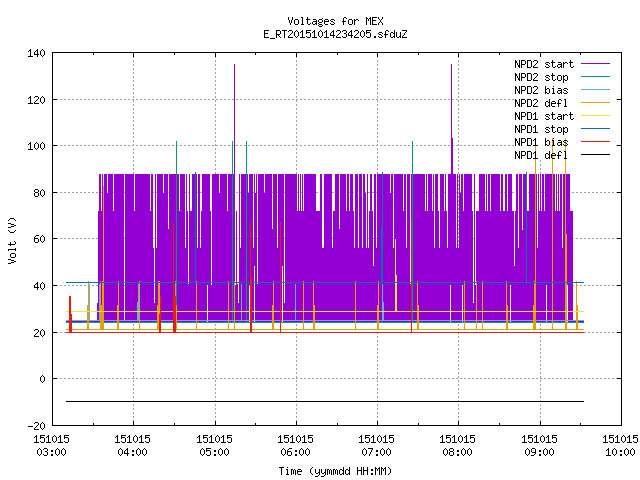
Task: Click the 'NPD2 start' legend label
Action: tap(544, 64)
